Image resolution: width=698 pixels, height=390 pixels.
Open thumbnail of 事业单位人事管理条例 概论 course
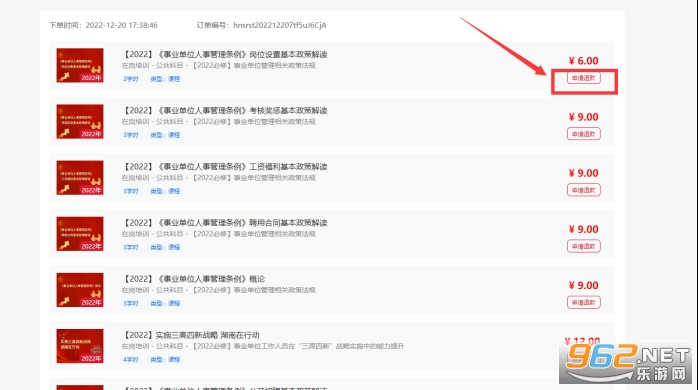coord(80,290)
